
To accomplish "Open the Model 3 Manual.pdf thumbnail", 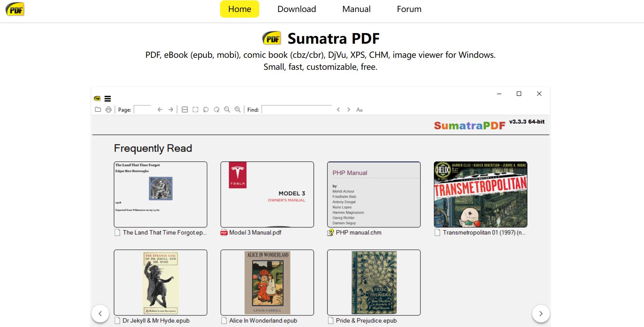I will point(267,194).
